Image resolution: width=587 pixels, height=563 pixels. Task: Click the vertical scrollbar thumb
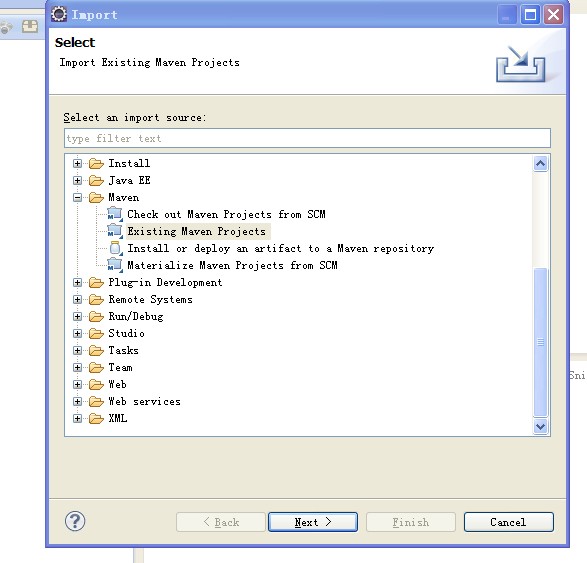coord(540,342)
